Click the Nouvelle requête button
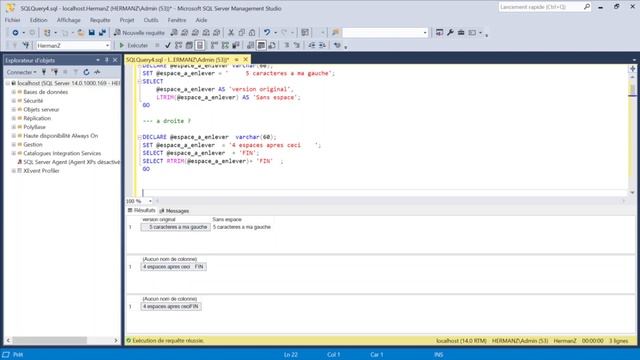 click(139, 33)
